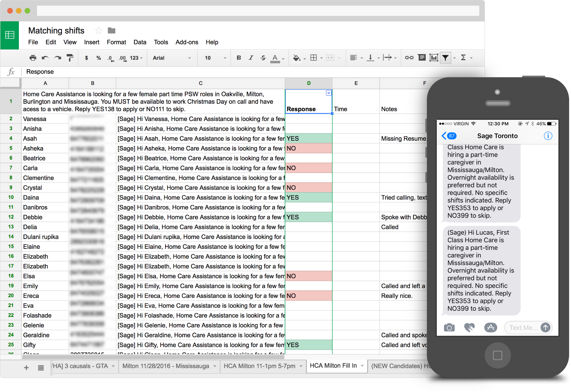This screenshot has height=392, width=571.
Task: Click the Print icon in toolbar
Action: [33, 58]
